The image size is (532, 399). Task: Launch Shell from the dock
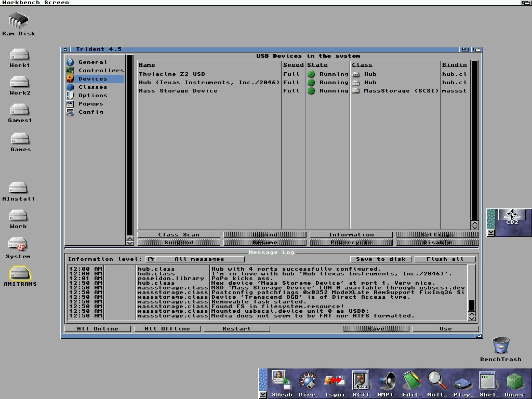487,380
